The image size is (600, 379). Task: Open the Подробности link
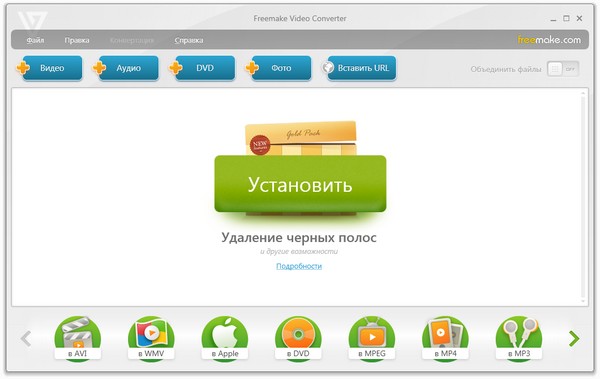(x=299, y=266)
